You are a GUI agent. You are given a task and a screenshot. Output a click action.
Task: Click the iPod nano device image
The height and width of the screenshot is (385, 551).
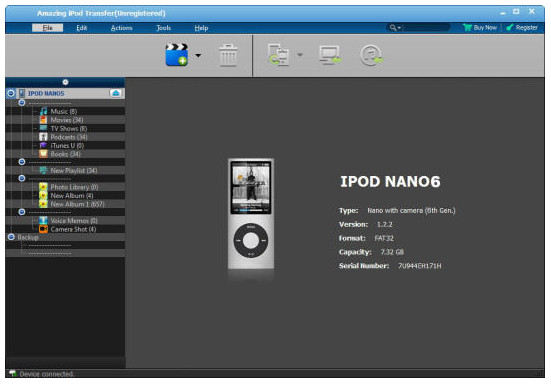251,214
